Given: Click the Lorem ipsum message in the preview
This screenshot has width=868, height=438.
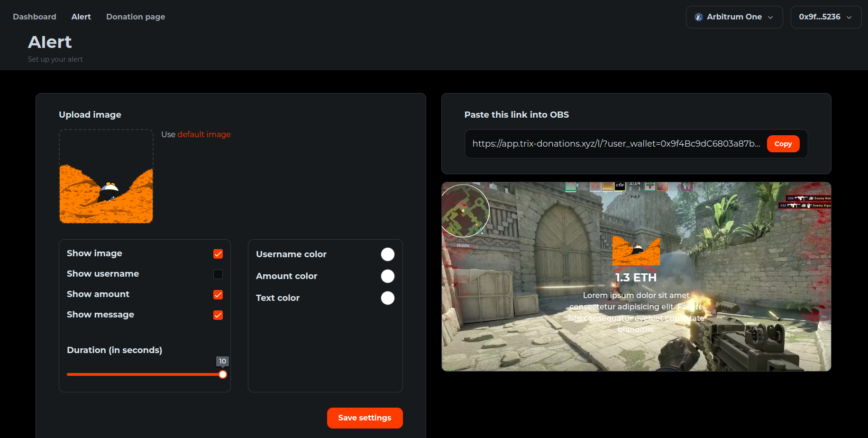Looking at the screenshot, I should [x=636, y=312].
